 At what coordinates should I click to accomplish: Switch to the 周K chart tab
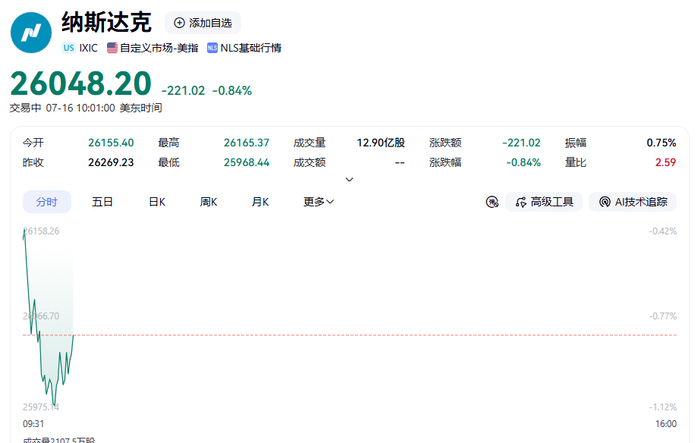tap(208, 202)
